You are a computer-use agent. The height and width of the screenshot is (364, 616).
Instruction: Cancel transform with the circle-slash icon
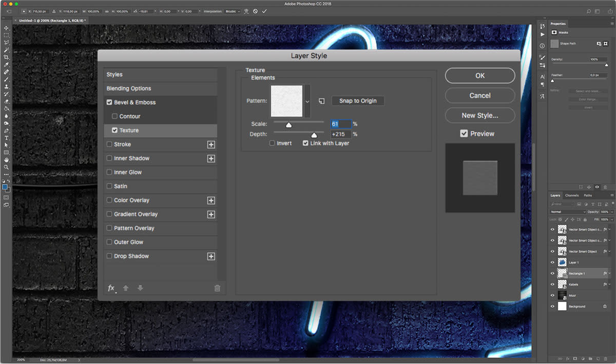pyautogui.click(x=255, y=11)
